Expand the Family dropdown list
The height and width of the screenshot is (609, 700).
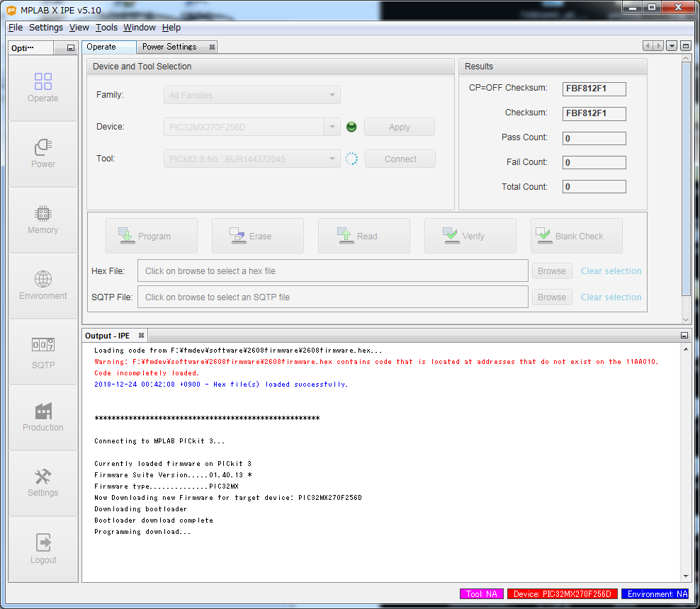click(332, 95)
